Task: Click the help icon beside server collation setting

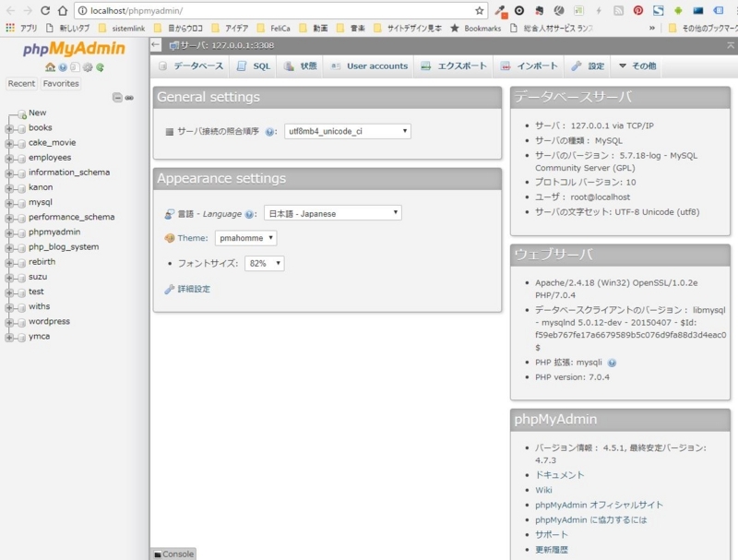Action: pos(270,131)
